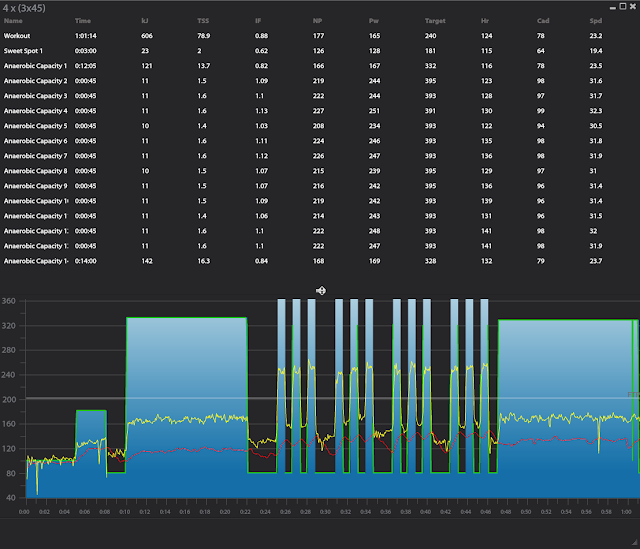Click the 200 label on power axis
Image resolution: width=640 pixels, height=549 pixels.
click(x=9, y=399)
